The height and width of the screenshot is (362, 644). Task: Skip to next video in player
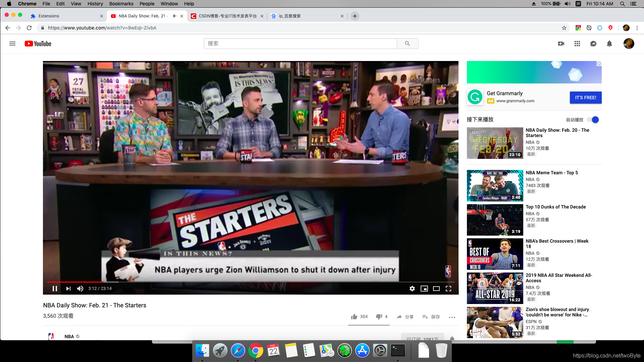(68, 289)
